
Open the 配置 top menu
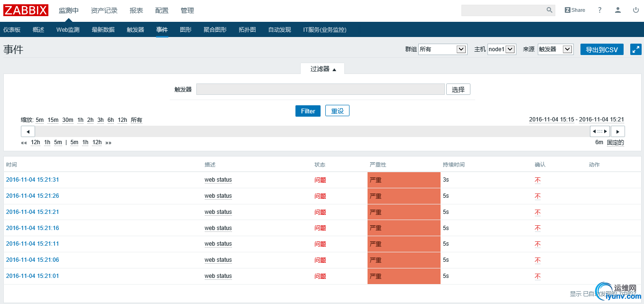(x=162, y=10)
